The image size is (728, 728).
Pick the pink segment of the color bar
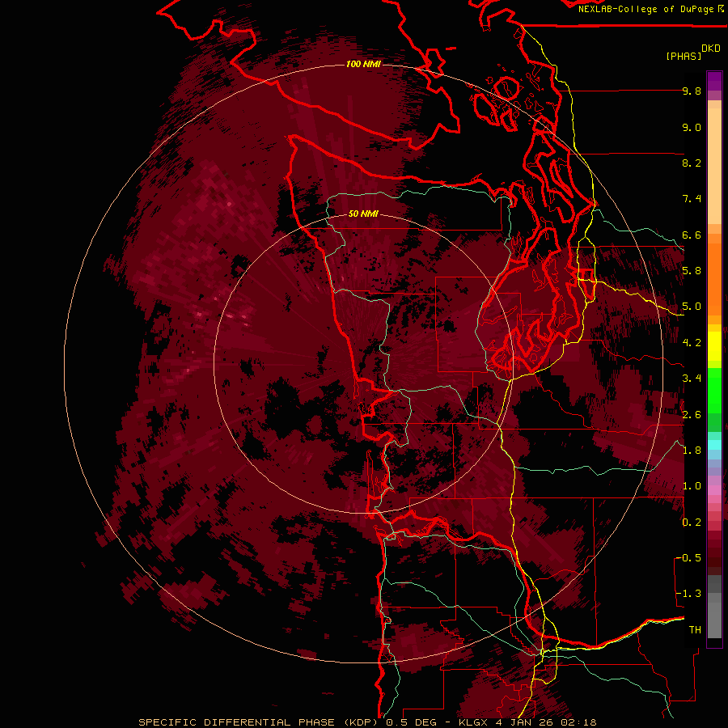click(x=714, y=490)
